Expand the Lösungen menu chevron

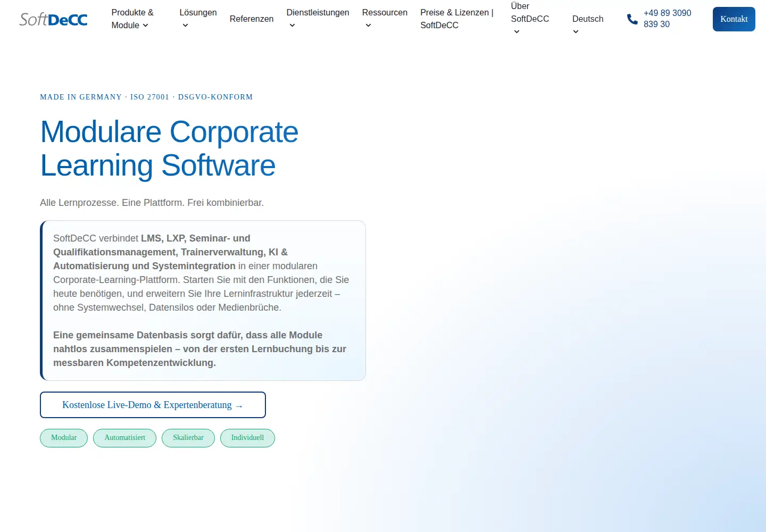tap(185, 26)
